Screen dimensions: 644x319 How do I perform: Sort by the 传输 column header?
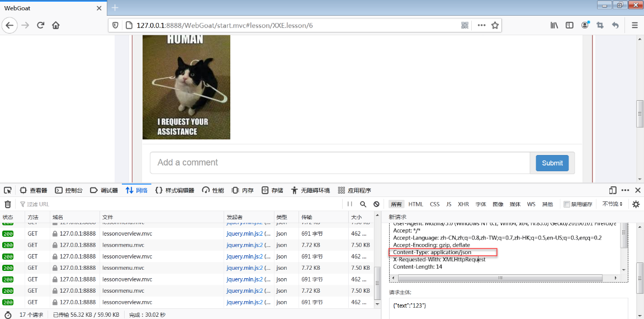click(324, 217)
